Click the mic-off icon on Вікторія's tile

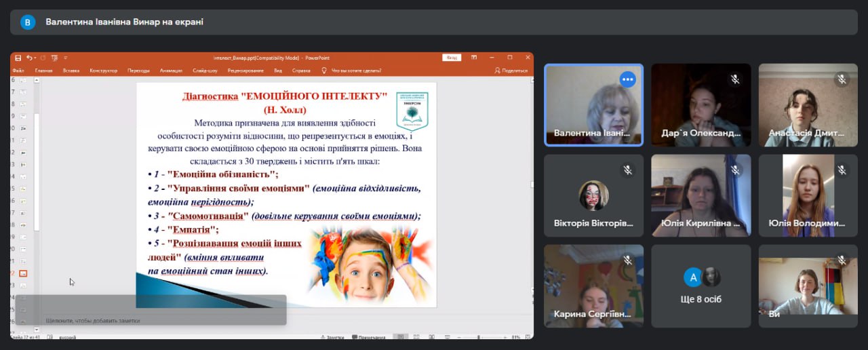click(x=627, y=170)
